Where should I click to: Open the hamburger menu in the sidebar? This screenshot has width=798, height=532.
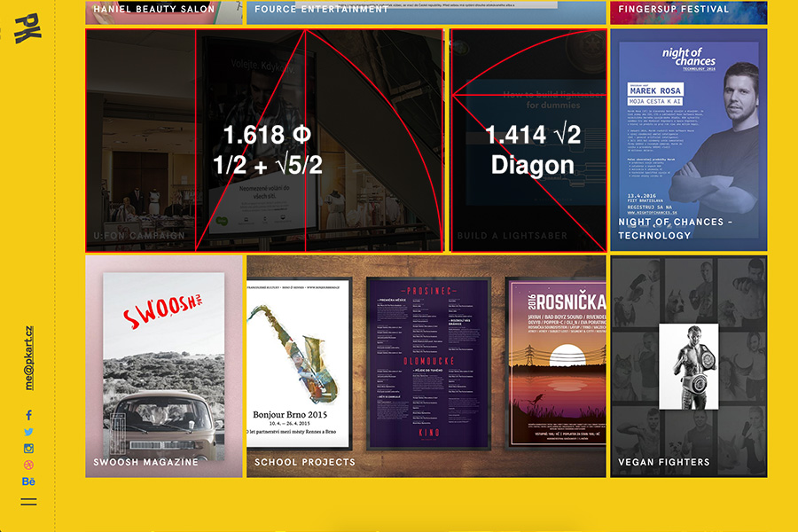point(28,502)
